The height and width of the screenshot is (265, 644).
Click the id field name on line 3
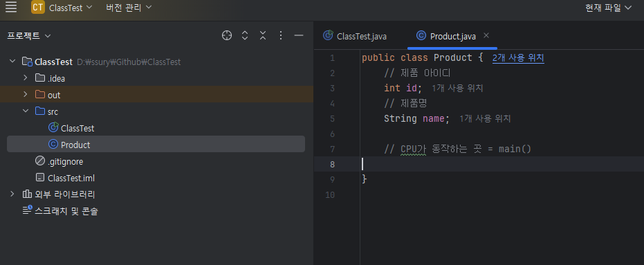411,89
